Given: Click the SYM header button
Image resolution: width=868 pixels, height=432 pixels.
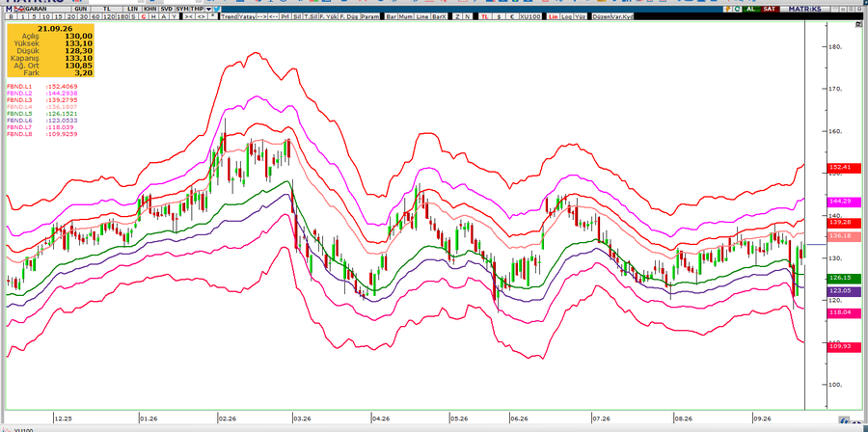Looking at the screenshot, I should point(181,9).
